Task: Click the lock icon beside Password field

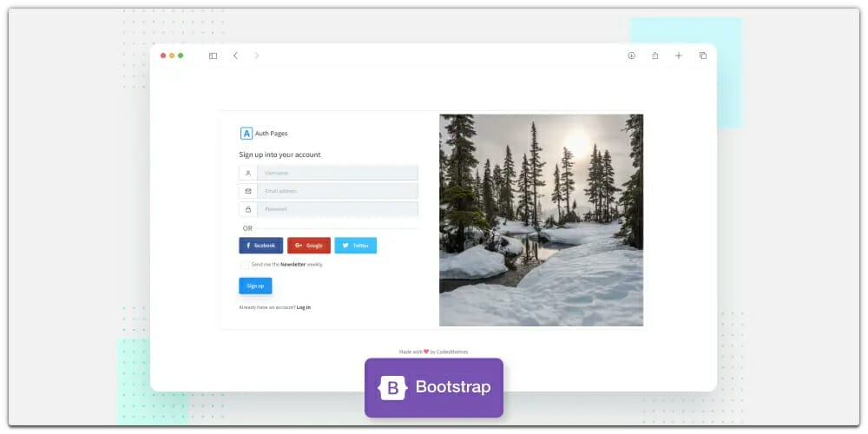Action: pos(248,209)
